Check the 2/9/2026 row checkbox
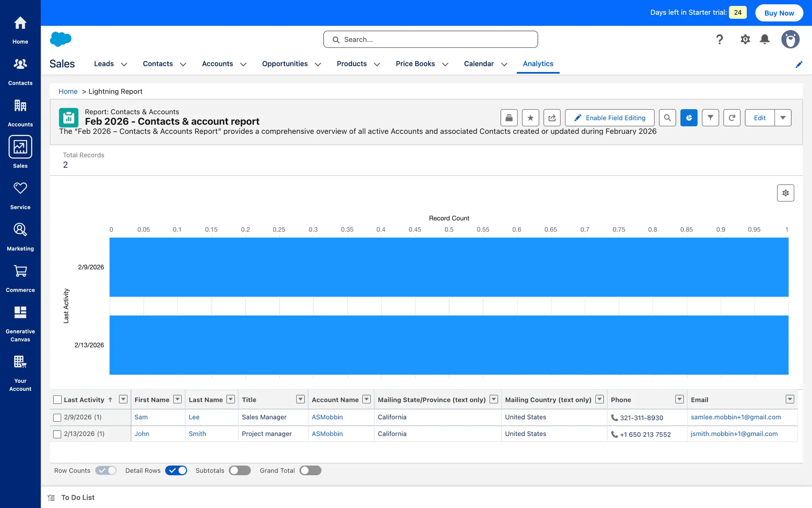 (58, 417)
